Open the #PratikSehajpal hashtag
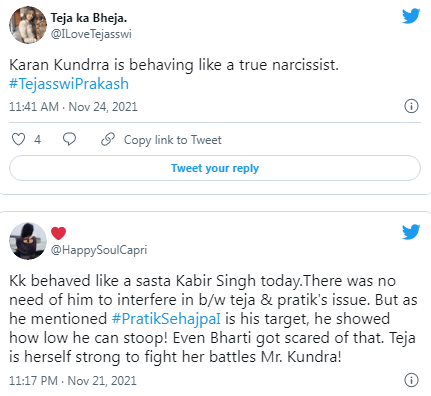The image size is (431, 396). click(166, 319)
